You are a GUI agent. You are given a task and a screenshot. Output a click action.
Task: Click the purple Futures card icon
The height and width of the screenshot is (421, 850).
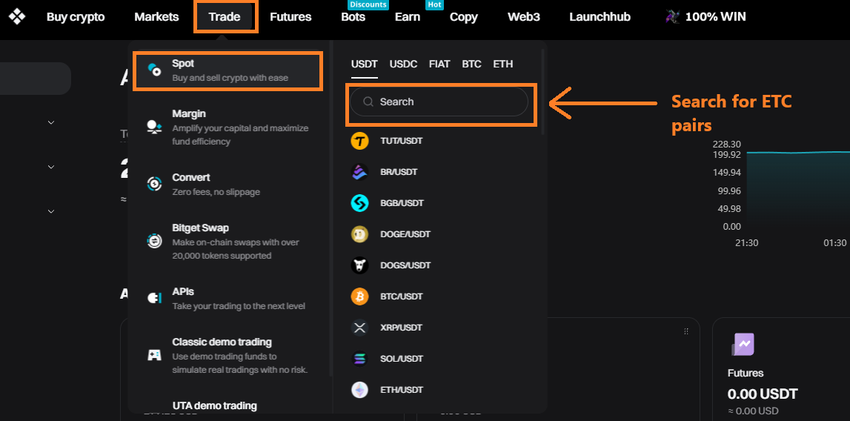743,344
